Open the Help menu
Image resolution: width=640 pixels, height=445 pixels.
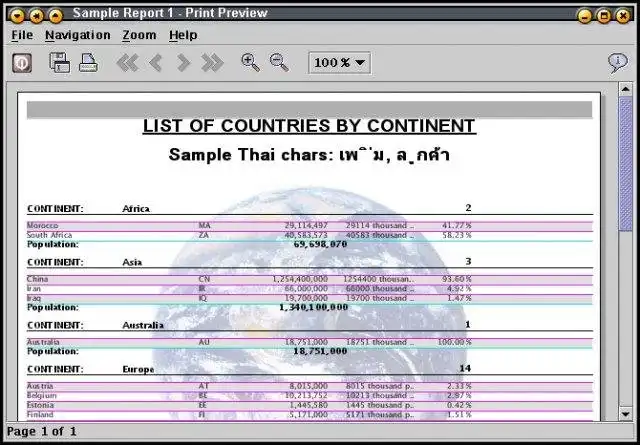click(183, 36)
